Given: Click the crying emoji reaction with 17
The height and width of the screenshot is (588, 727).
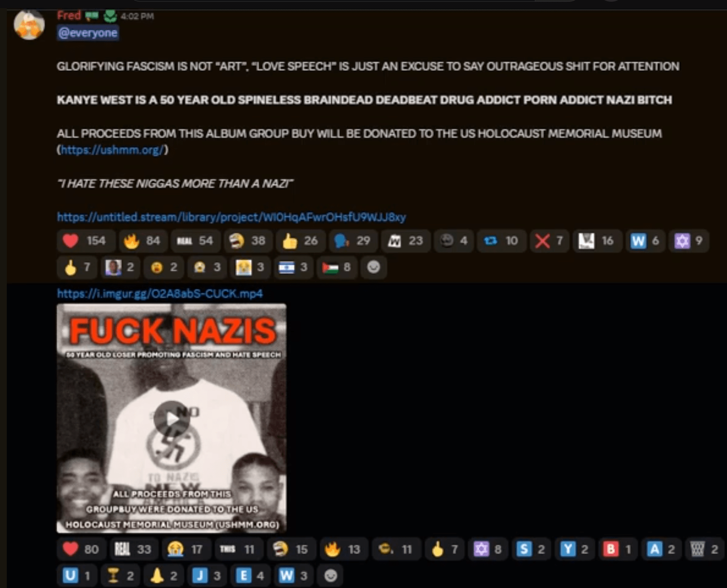Looking at the screenshot, I should [186, 549].
